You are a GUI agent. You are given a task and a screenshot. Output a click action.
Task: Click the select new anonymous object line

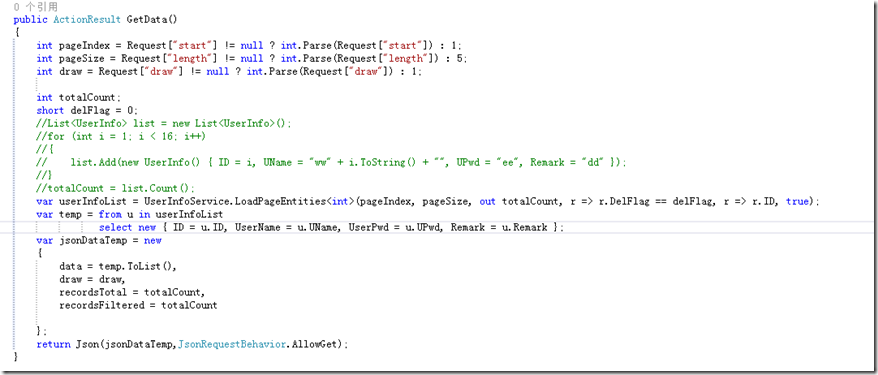[x=331, y=227]
